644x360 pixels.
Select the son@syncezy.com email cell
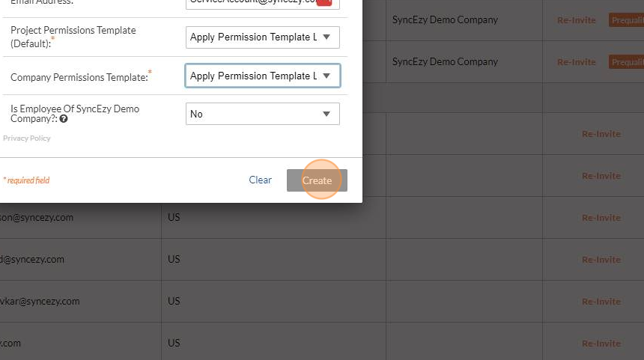(37, 218)
